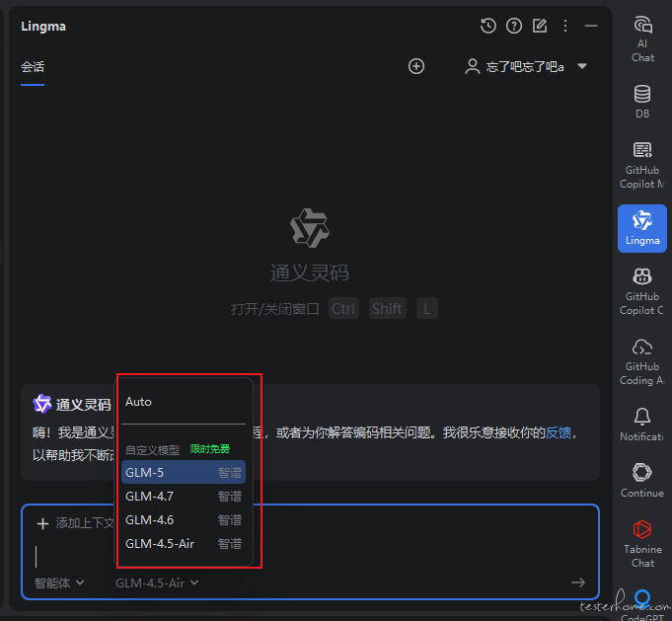Viewport: 672px width, 621px height.
Task: Open the vertical three-dot options menu
Action: [565, 26]
